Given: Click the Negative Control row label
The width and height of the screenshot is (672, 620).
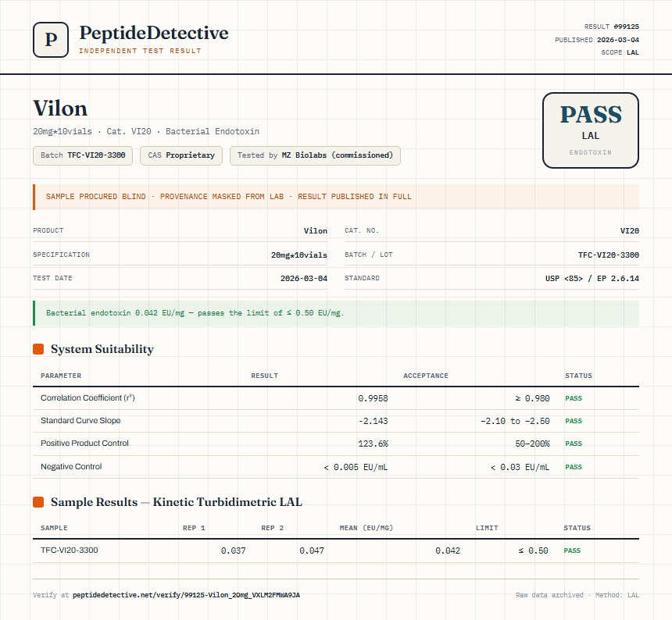Looking at the screenshot, I should pyautogui.click(x=71, y=467).
